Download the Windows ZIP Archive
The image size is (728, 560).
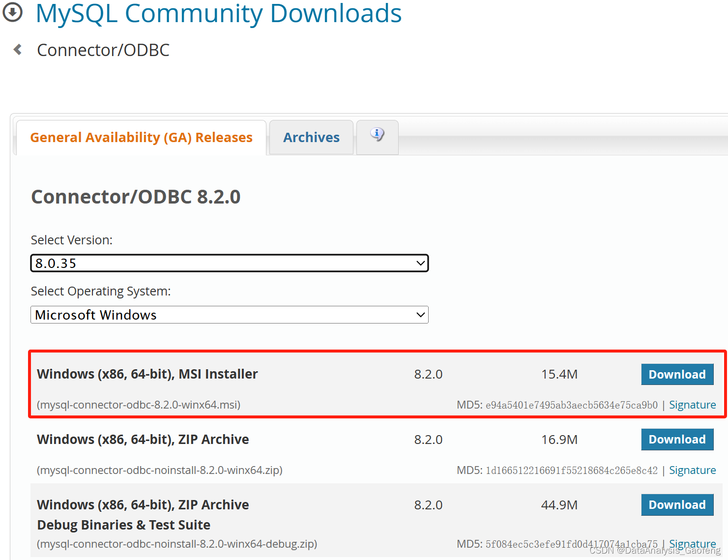pyautogui.click(x=677, y=439)
